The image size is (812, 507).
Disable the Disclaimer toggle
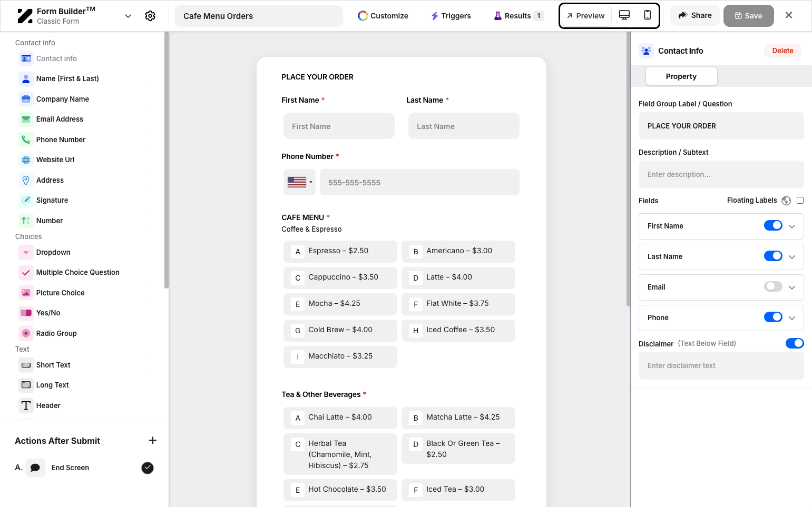[x=795, y=343]
